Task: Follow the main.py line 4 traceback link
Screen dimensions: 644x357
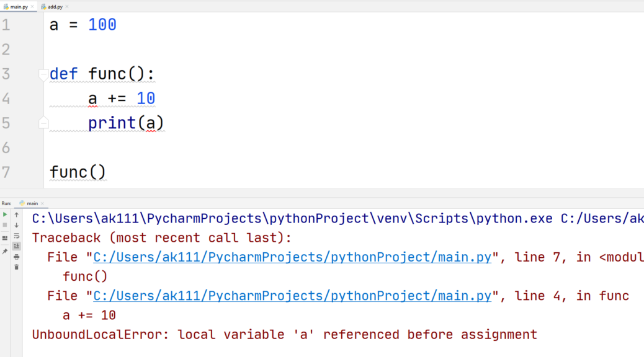Action: click(x=292, y=296)
